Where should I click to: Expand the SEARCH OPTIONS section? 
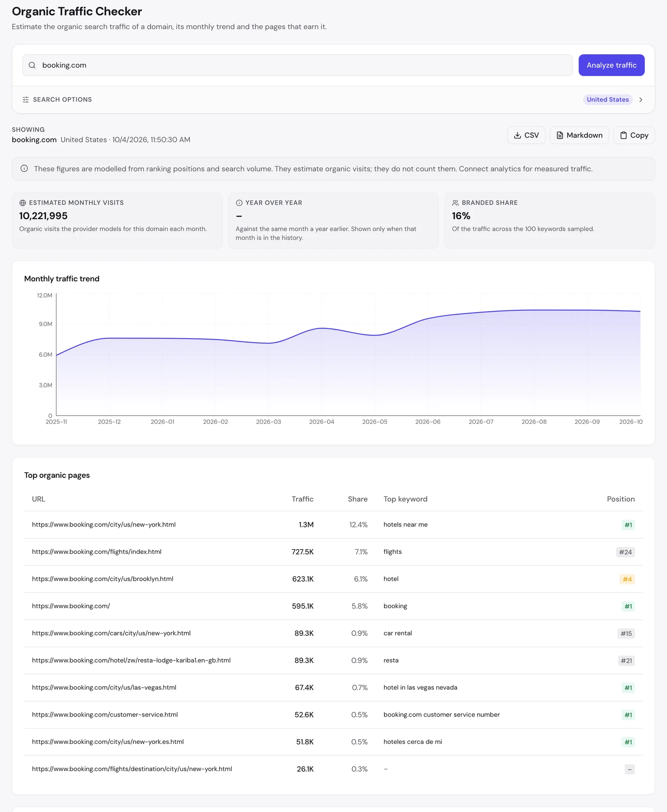333,100
